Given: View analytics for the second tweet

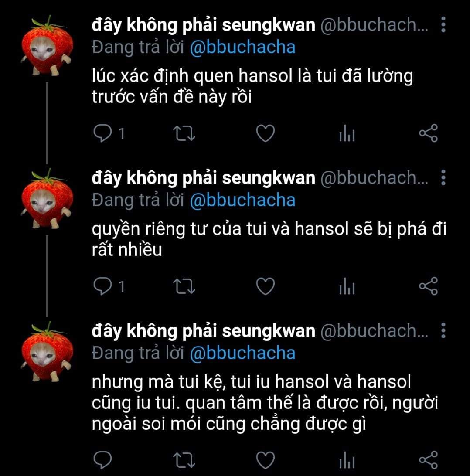Looking at the screenshot, I should point(347,286).
